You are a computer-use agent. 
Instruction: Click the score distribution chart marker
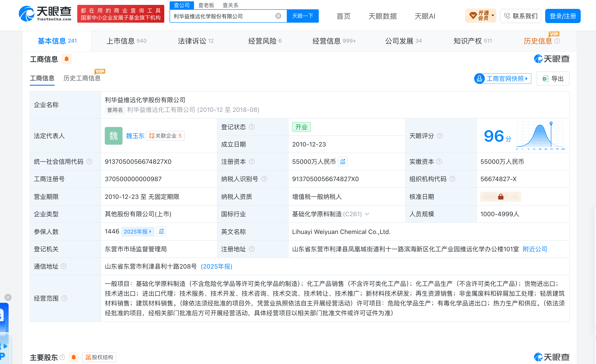point(551,123)
